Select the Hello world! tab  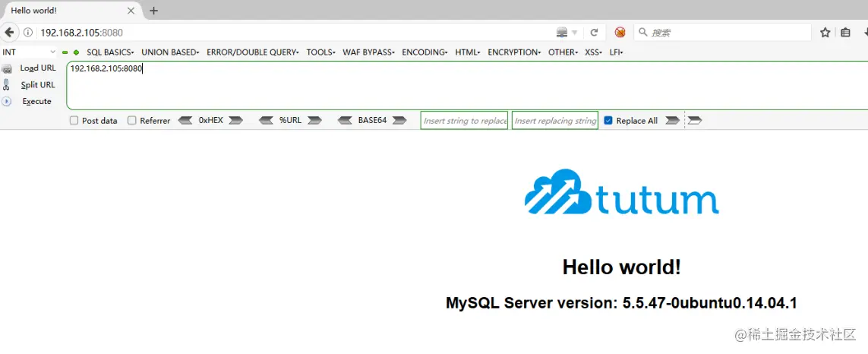click(71, 11)
